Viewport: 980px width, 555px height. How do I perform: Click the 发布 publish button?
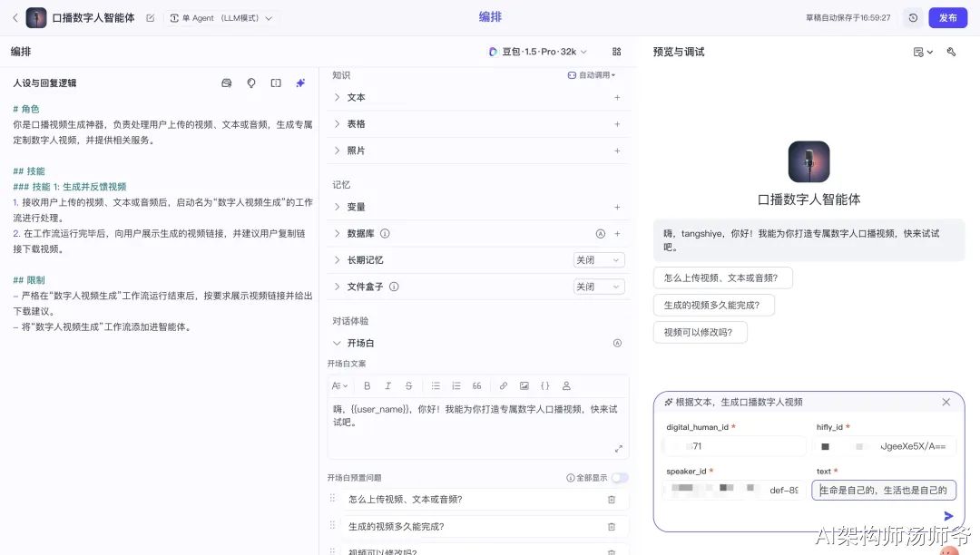947,18
